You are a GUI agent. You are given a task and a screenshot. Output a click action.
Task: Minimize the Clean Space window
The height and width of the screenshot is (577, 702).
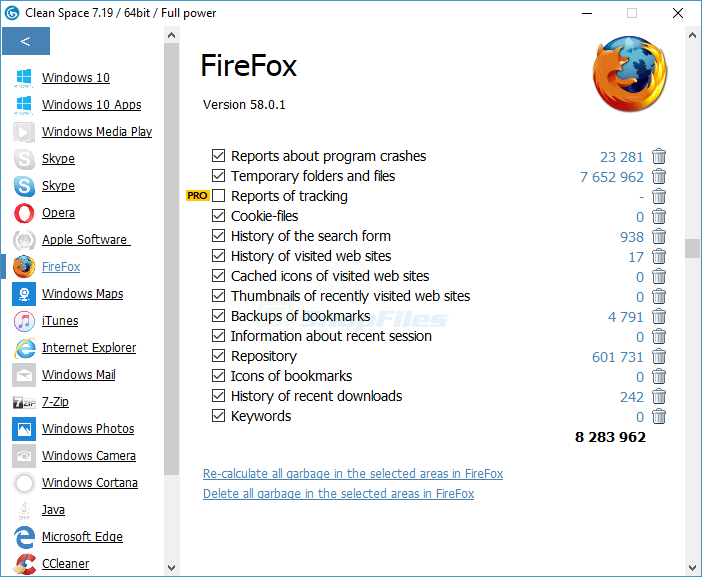(587, 13)
